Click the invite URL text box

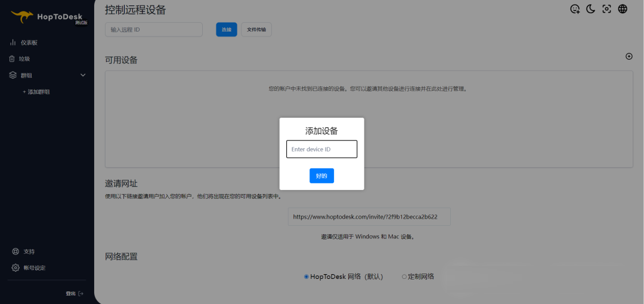[369, 217]
